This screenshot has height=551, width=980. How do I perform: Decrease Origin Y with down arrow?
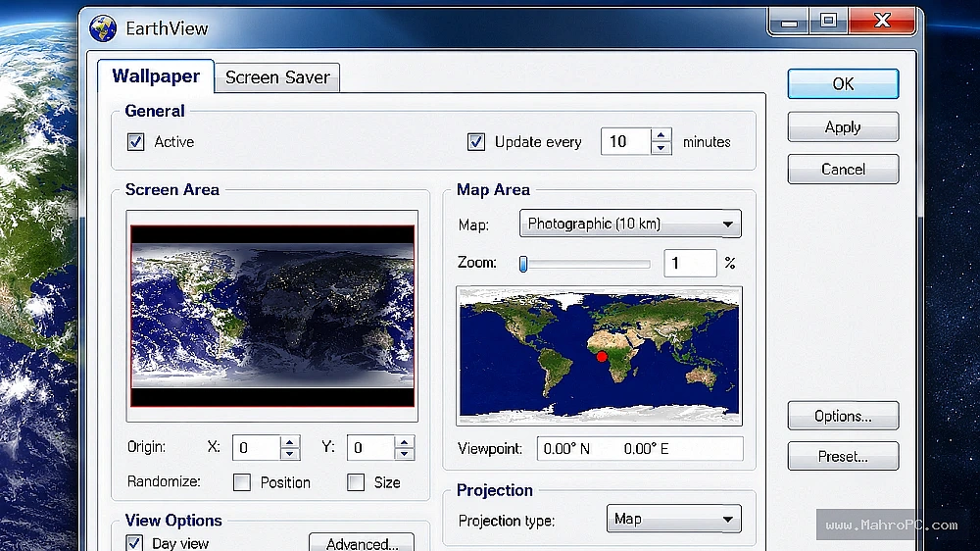click(405, 455)
